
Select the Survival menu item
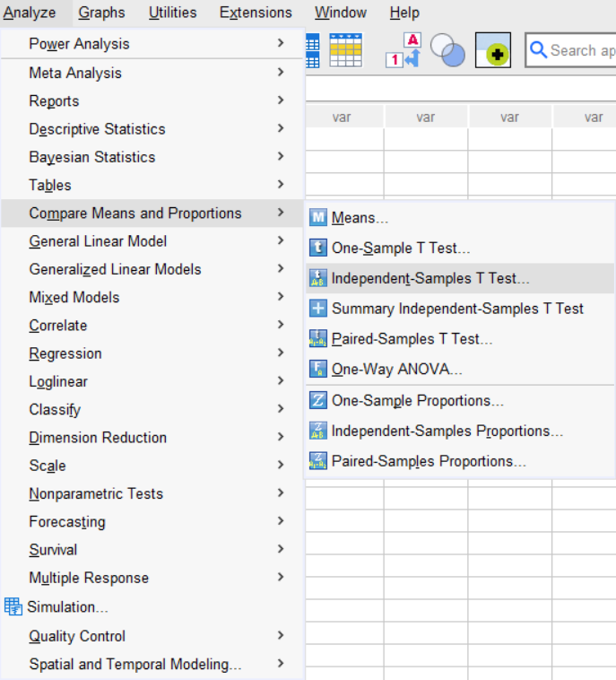pyautogui.click(x=152, y=549)
